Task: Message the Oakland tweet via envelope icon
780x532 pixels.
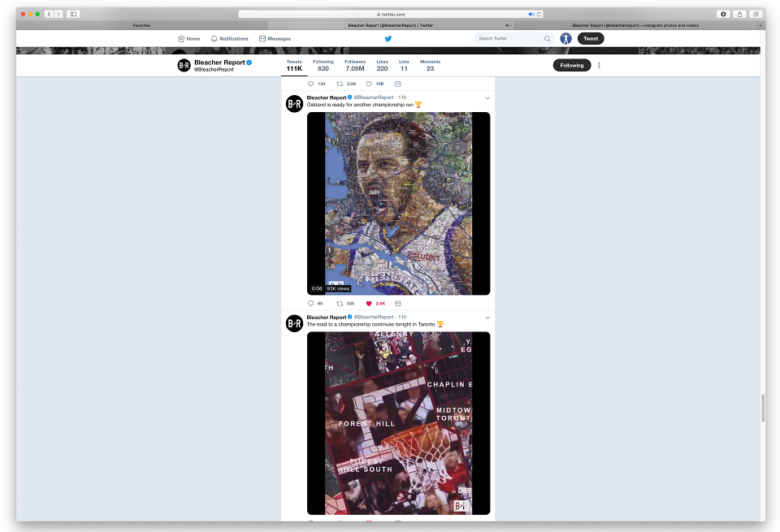Action: click(398, 303)
